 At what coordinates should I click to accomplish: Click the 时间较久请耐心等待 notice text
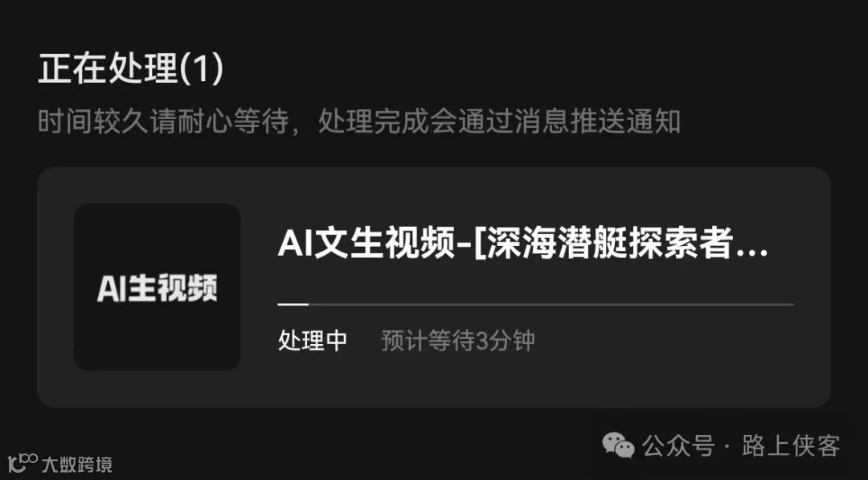pos(163,121)
